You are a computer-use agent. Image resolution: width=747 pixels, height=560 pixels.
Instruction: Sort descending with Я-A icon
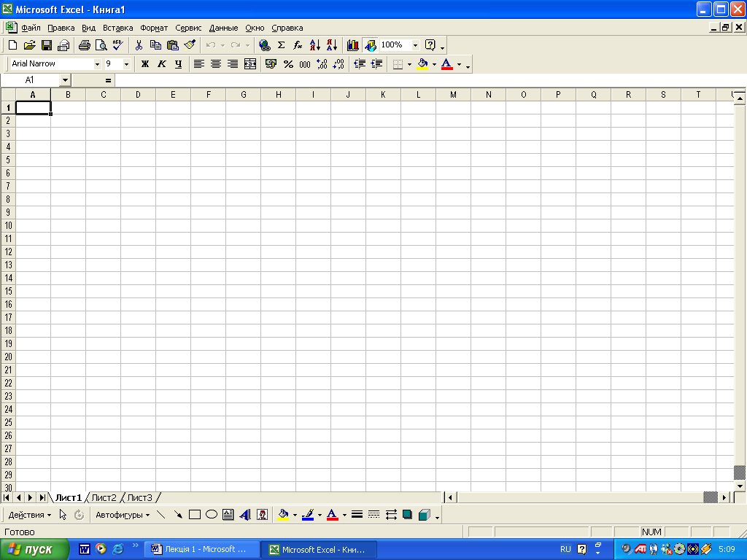pyautogui.click(x=332, y=45)
